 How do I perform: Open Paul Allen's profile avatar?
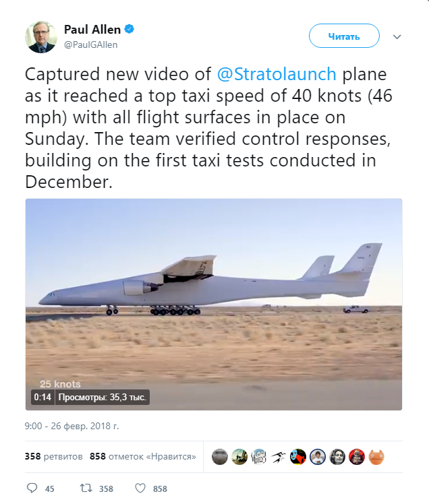(x=40, y=36)
